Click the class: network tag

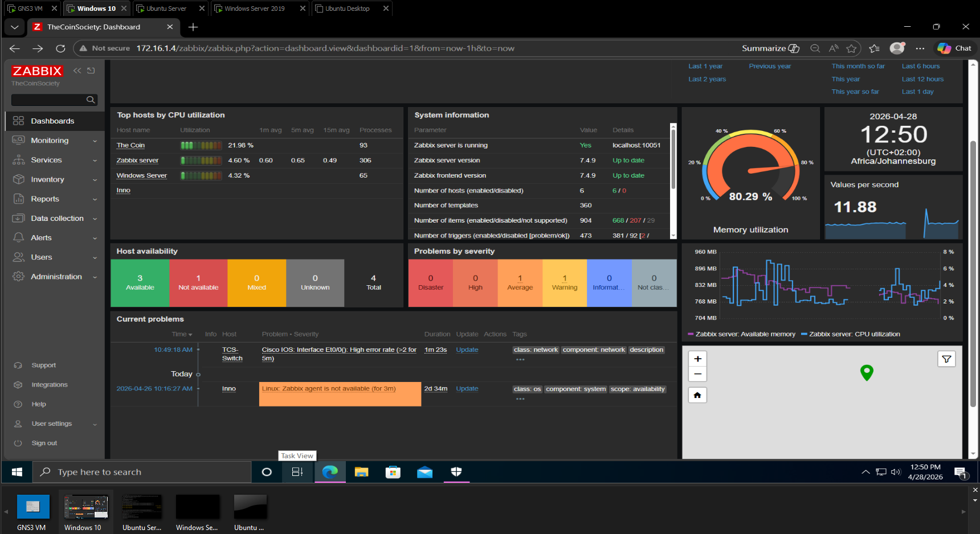536,350
